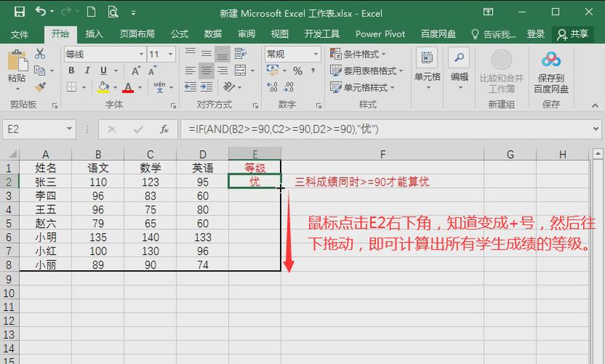Screen dimensions: 605x364
Task: Open 单元格样式 cell styles menu
Action: point(362,87)
